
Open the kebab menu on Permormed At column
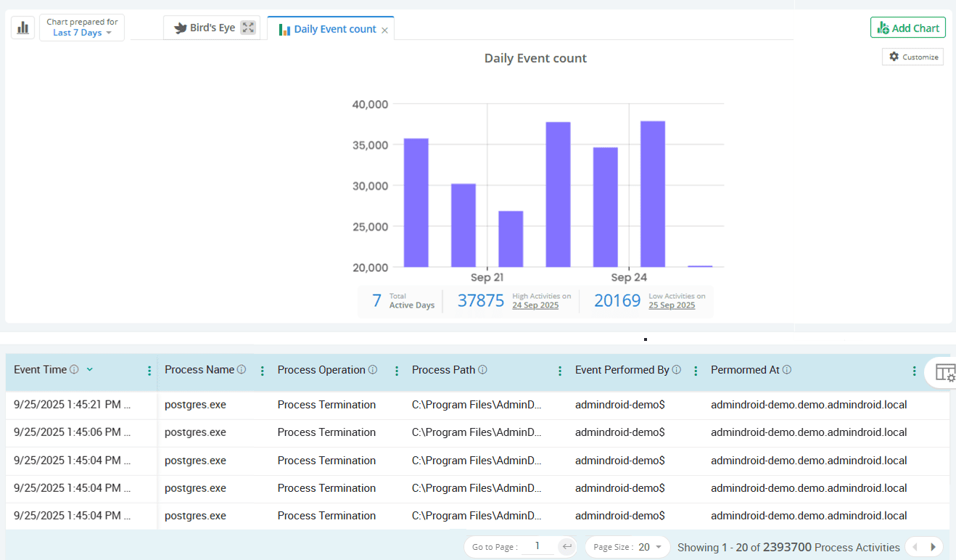tap(913, 370)
